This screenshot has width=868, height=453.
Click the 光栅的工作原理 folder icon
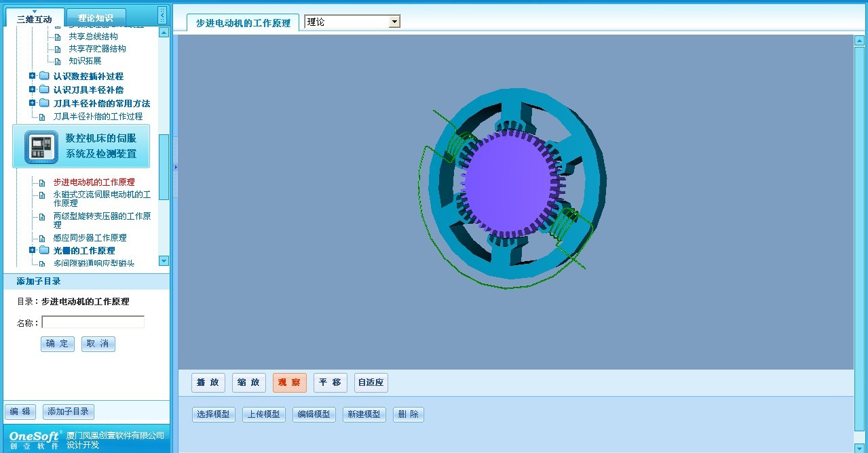[x=44, y=250]
